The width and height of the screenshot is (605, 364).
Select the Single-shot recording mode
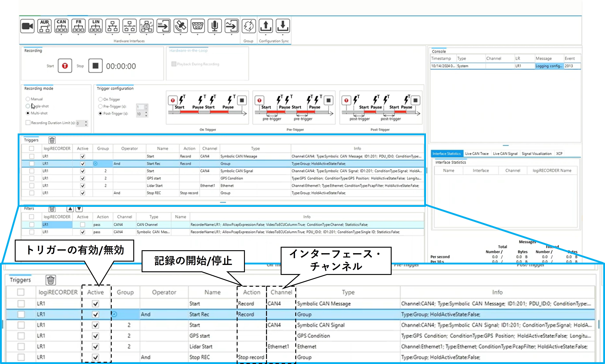tap(28, 106)
